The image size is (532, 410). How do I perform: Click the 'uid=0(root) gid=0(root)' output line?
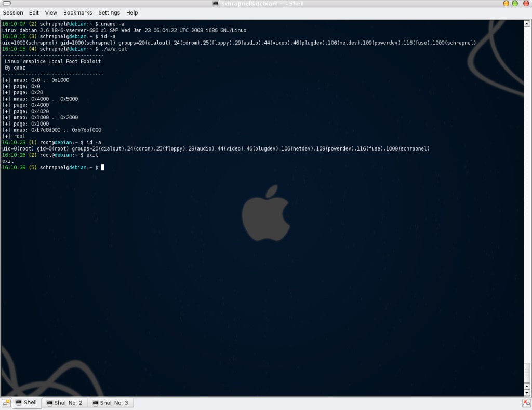coord(216,148)
